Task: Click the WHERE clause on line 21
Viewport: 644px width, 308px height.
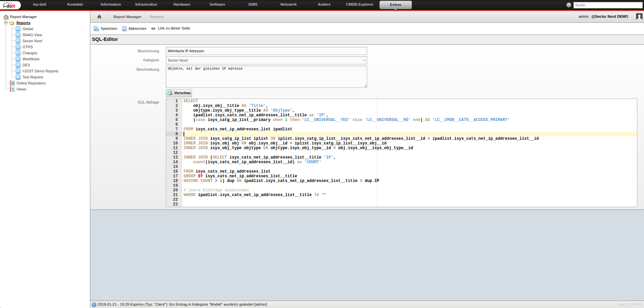Action: (255, 195)
